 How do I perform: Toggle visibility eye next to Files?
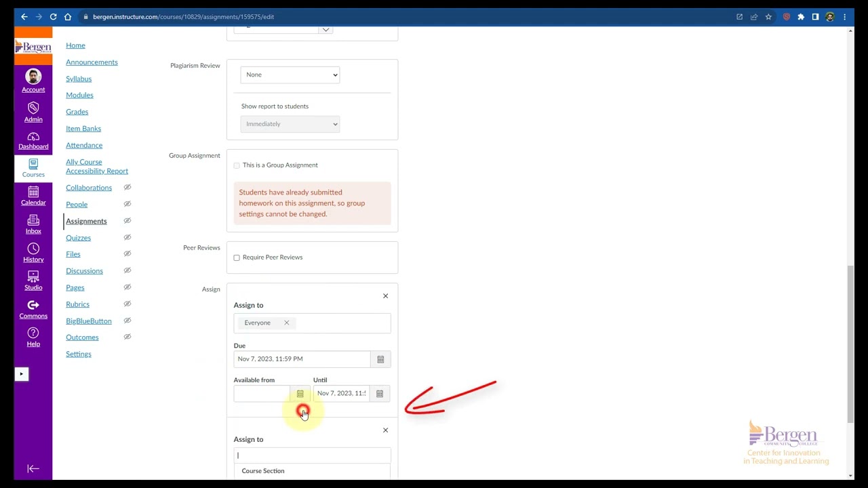coord(127,254)
